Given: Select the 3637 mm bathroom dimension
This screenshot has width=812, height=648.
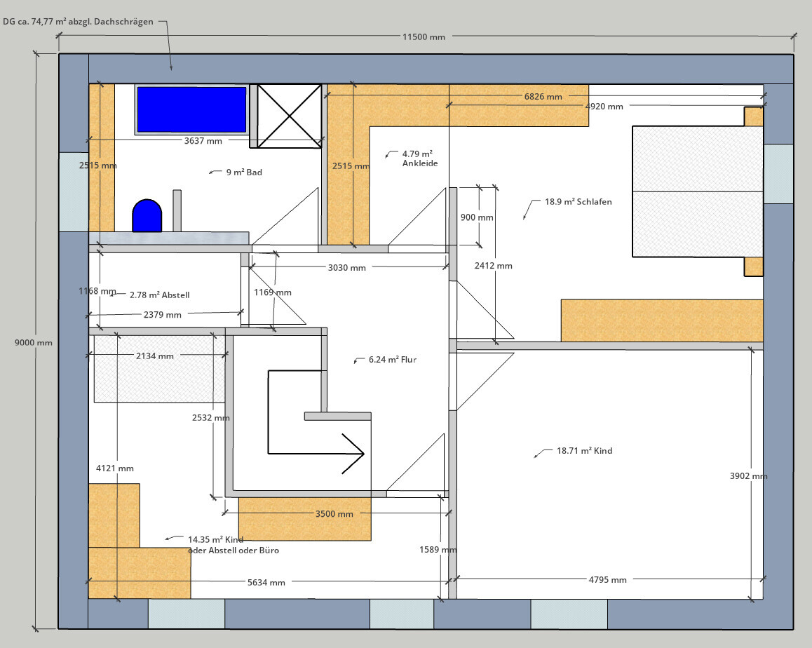Looking at the screenshot, I should tap(203, 141).
